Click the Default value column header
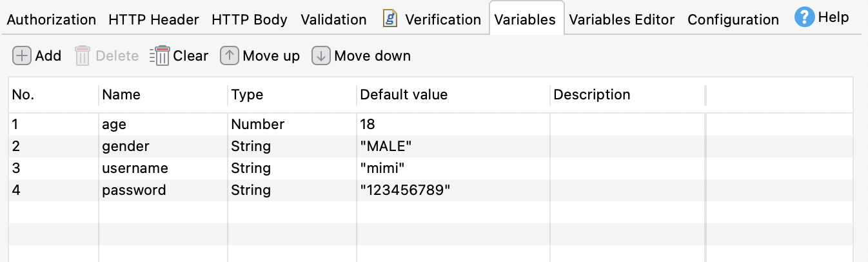Screen dimensions: 868x262 point(404,95)
